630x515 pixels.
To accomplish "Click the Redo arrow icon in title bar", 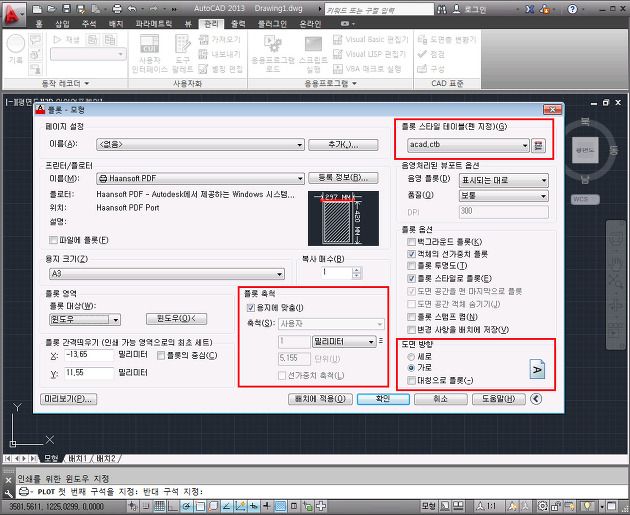I will (x=153, y=9).
